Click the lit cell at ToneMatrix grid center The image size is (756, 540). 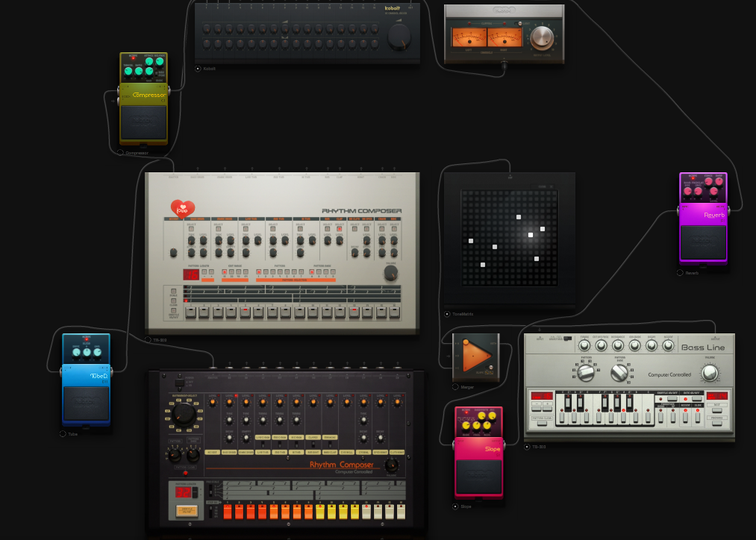531,235
